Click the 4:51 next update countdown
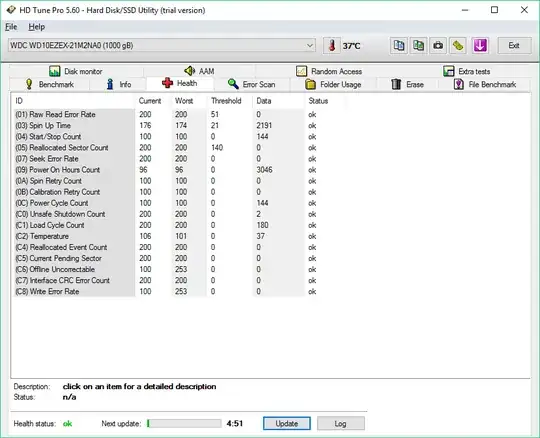Viewport: 540px width, 438px height. point(235,424)
